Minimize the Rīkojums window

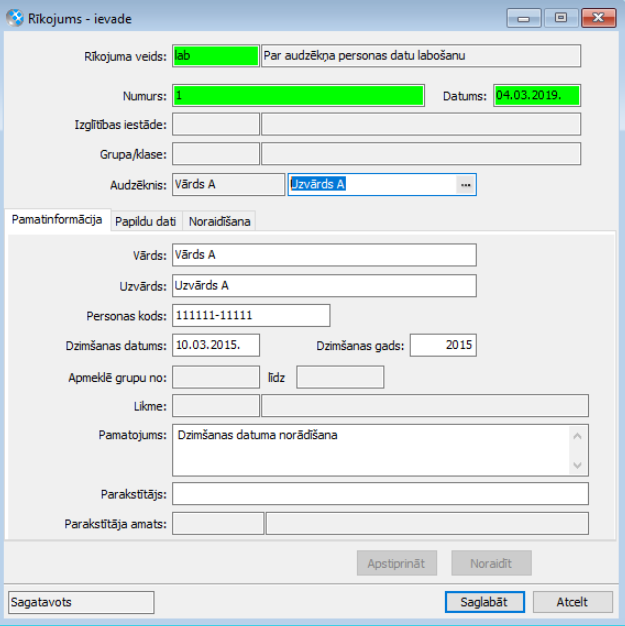[x=524, y=18]
